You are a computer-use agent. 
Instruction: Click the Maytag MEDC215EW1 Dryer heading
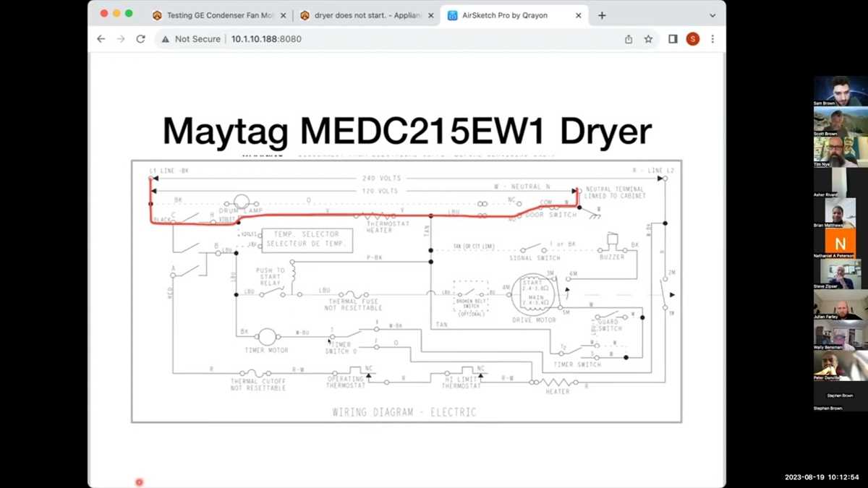[407, 132]
